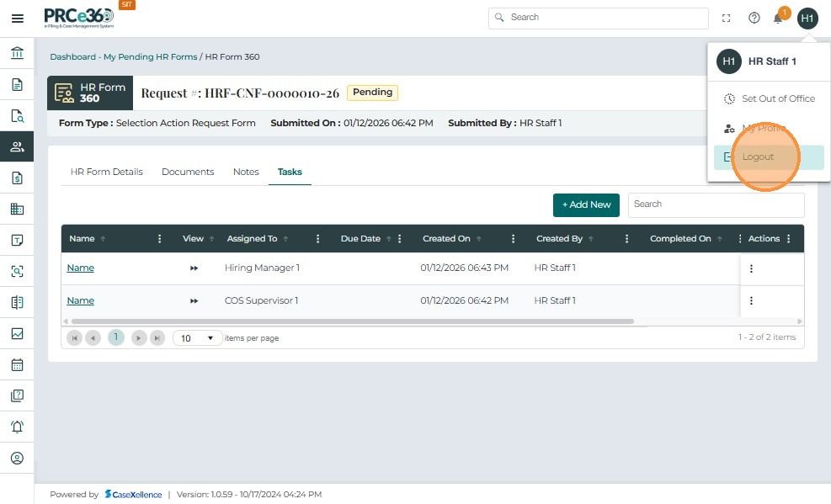Choose Set Out of Office
Image resolution: width=831 pixels, height=504 pixels.
pyautogui.click(x=769, y=98)
